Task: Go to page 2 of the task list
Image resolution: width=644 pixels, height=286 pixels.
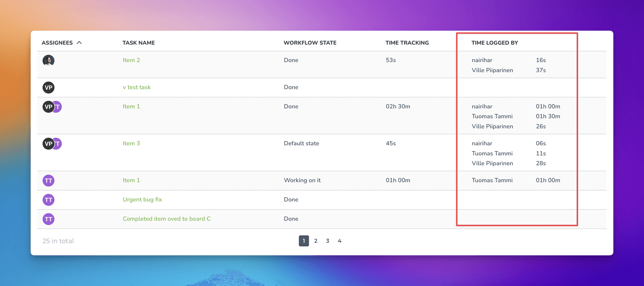Action: click(x=316, y=241)
